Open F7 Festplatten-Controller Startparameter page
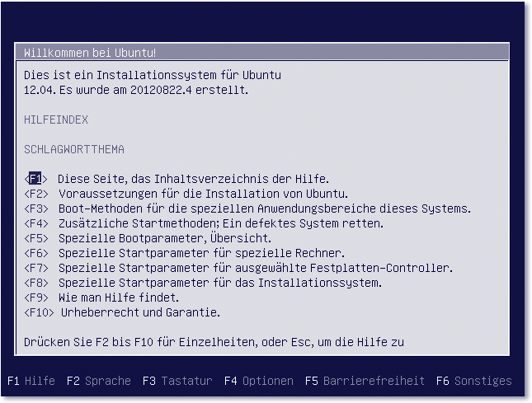The image size is (532, 403). click(35, 268)
